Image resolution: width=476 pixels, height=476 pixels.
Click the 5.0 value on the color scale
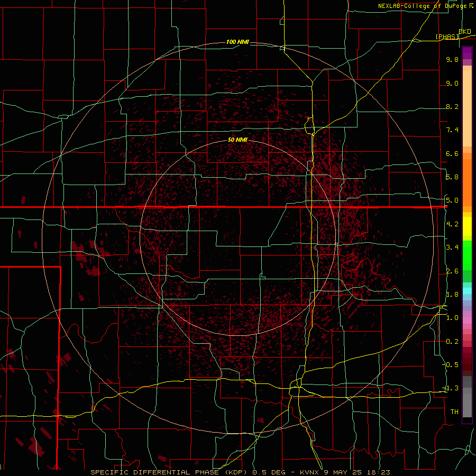point(452,200)
